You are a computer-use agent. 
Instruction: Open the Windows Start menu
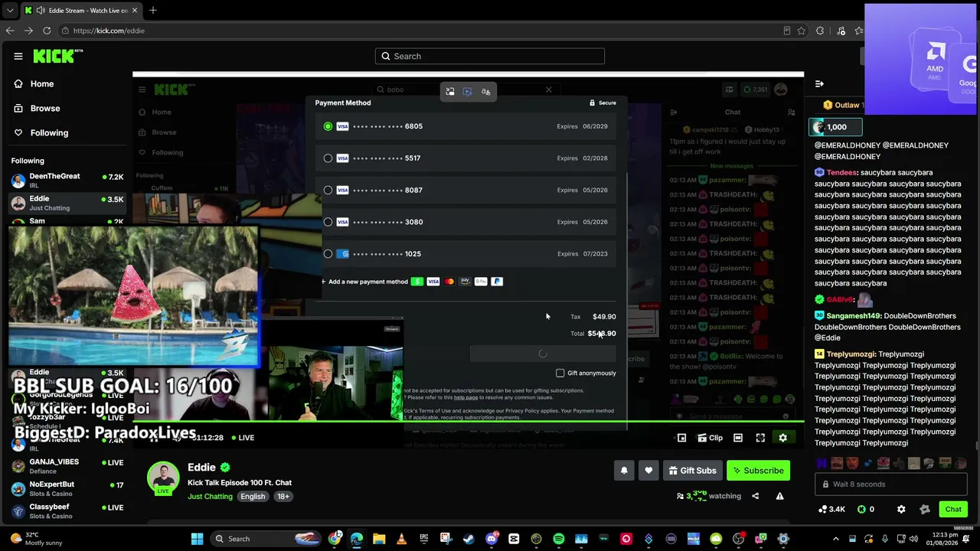(197, 539)
